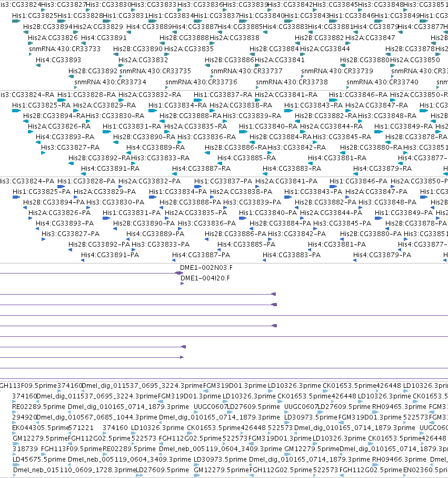Select the His1:CG33828 gene arrow glyph
Image resolution: width=448 pixels, height=478 pixels.
click(62, 21)
